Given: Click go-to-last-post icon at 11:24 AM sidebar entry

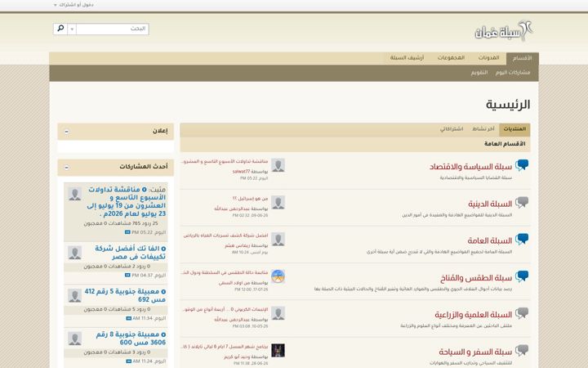Looking at the screenshot, I should [x=129, y=361].
